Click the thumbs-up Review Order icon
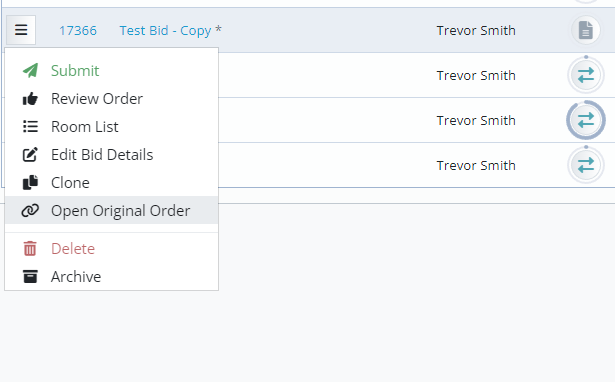The image size is (615, 382). pos(30,99)
